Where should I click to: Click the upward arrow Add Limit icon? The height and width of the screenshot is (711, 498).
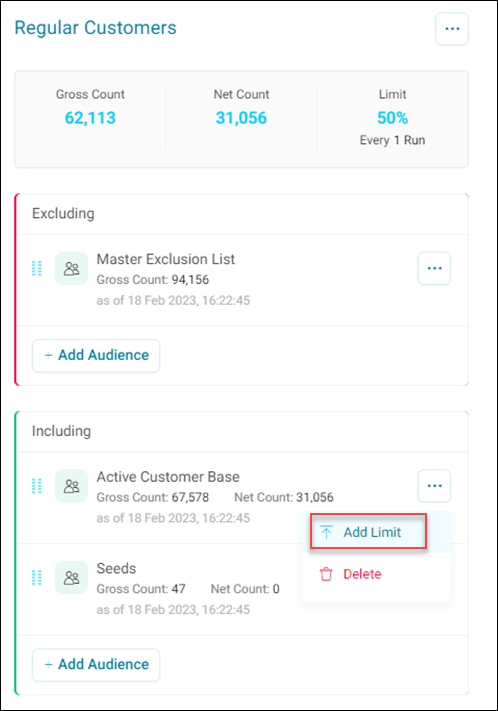(326, 532)
